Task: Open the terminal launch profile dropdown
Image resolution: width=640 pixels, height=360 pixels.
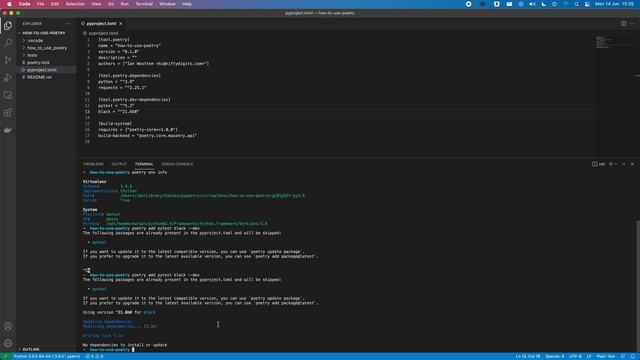Action: (616, 164)
